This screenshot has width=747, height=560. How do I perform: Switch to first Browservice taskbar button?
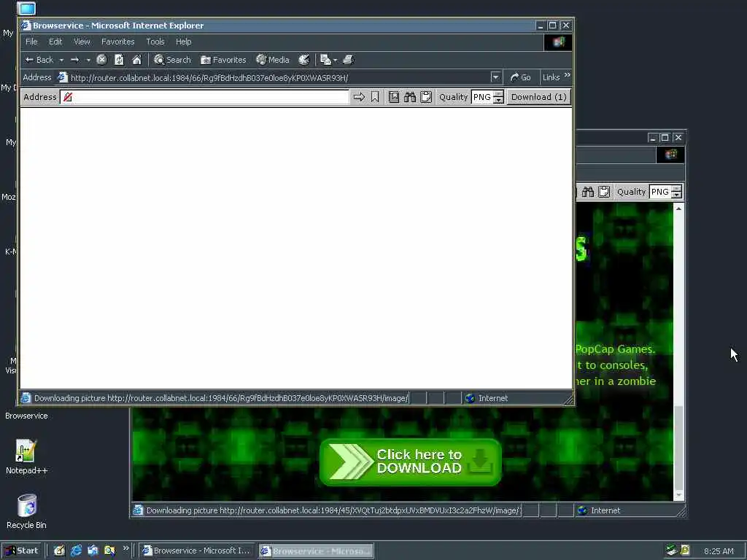(197, 551)
